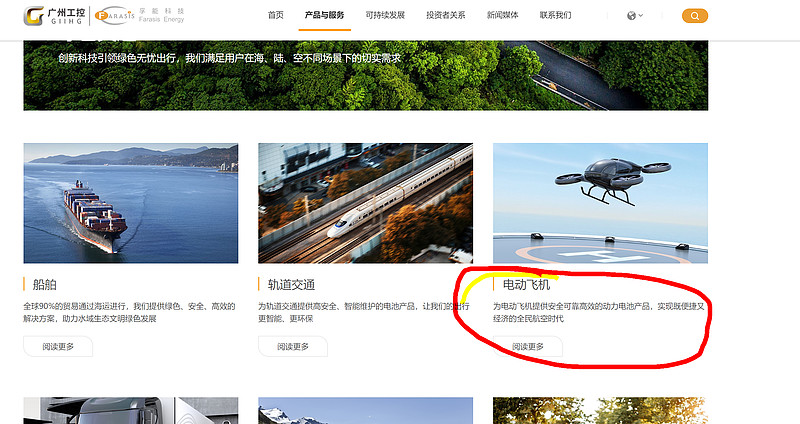Click the 电动飞机 heading
Viewport: 800px width, 424px height.
527,285
